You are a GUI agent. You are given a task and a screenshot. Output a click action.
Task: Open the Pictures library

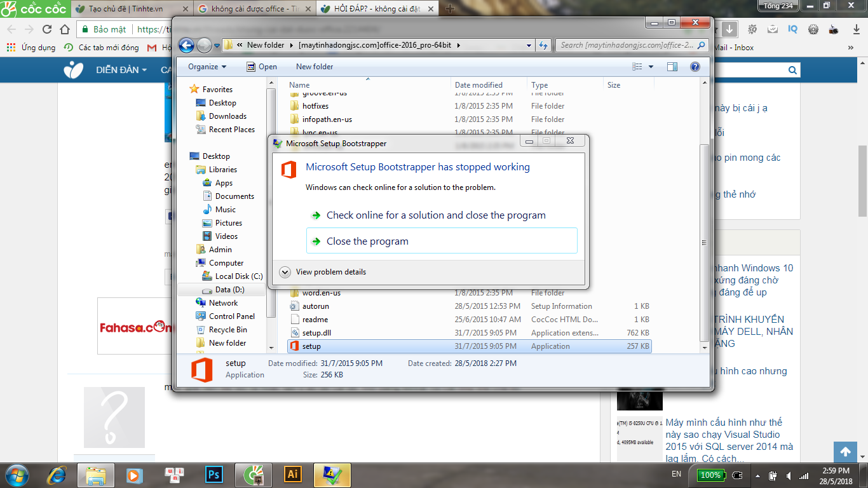point(228,223)
